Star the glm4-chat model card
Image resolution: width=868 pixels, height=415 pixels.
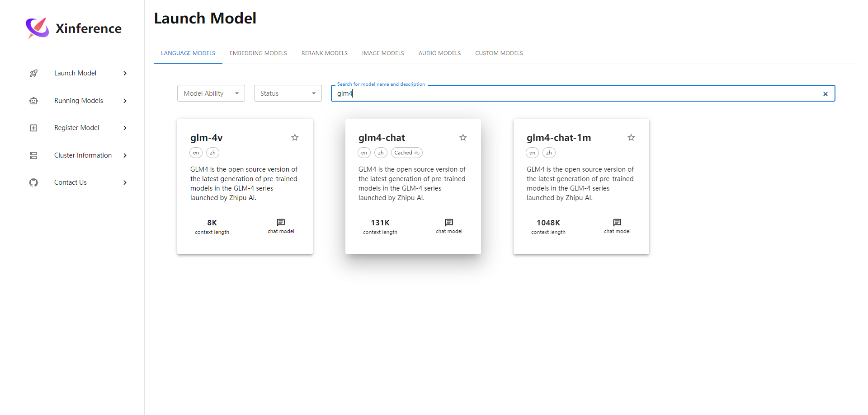[463, 137]
